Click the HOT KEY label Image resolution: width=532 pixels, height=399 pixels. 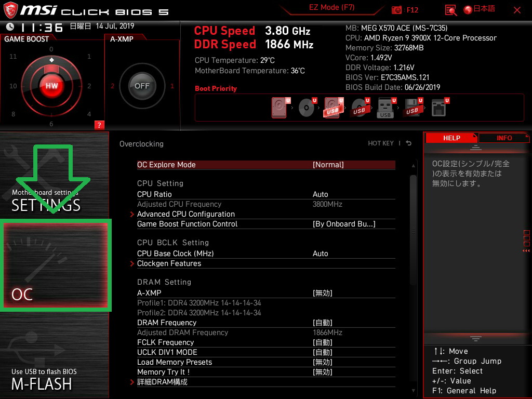[381, 143]
